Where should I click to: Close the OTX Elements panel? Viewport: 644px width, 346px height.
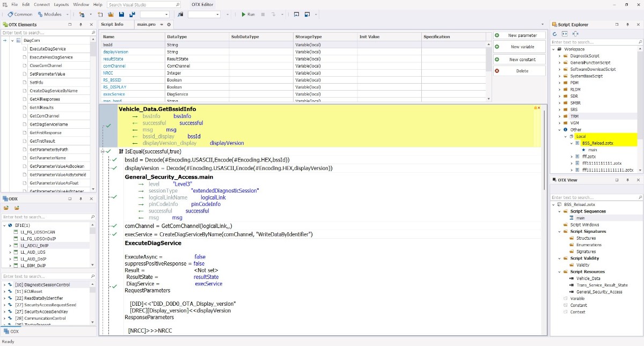click(91, 25)
